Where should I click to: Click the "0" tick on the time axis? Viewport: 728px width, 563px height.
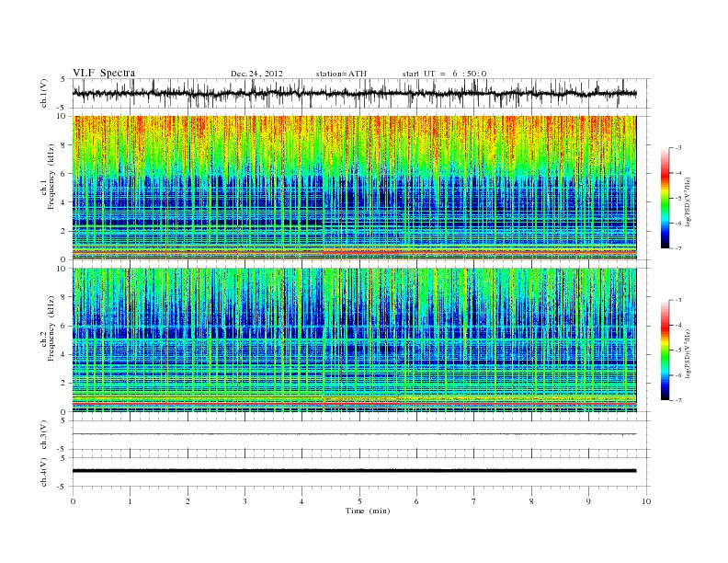coord(73,501)
